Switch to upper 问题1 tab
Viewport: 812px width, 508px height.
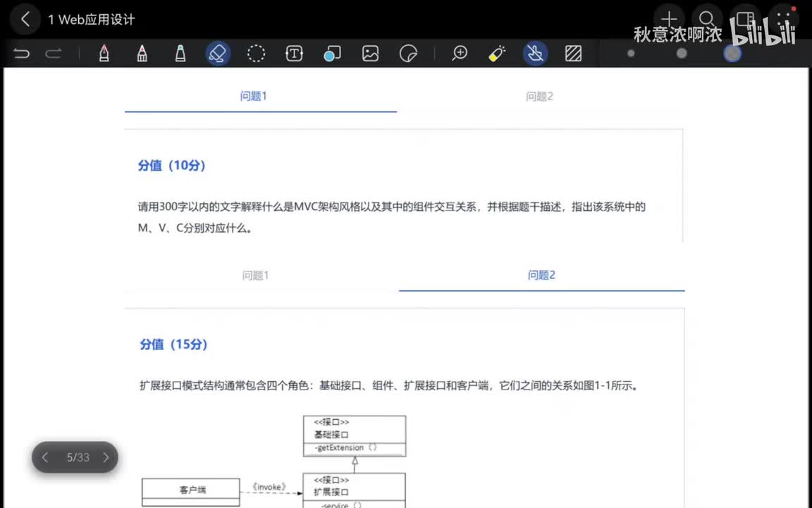253,96
